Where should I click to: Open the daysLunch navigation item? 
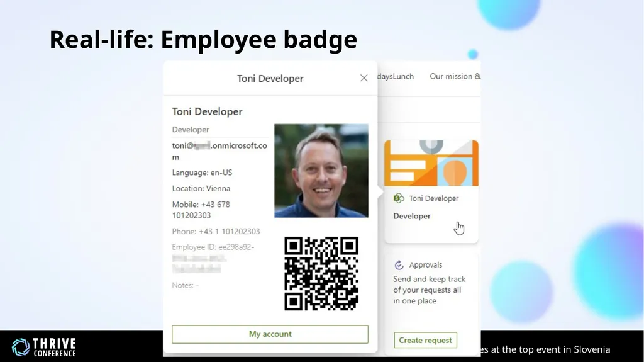click(396, 76)
